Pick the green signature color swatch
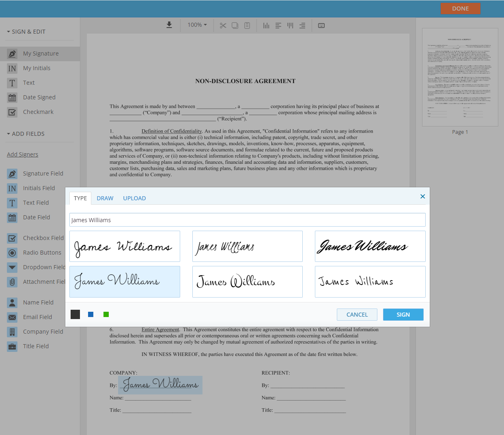504x435 pixels. click(x=106, y=314)
